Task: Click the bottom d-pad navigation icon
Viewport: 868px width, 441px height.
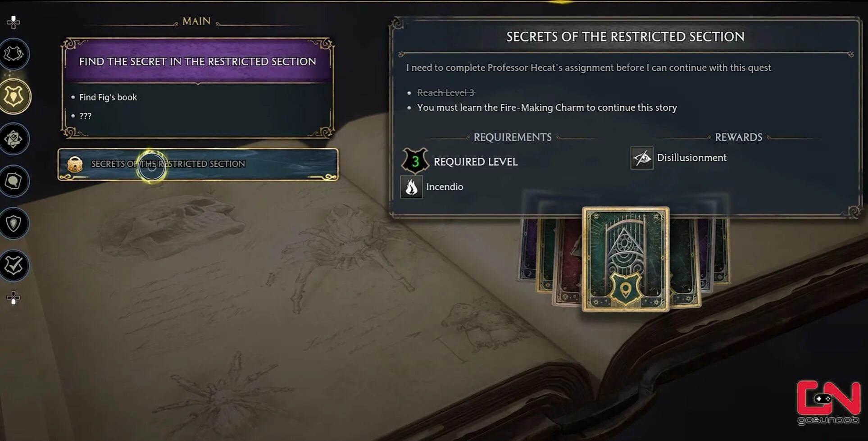Action: point(14,298)
